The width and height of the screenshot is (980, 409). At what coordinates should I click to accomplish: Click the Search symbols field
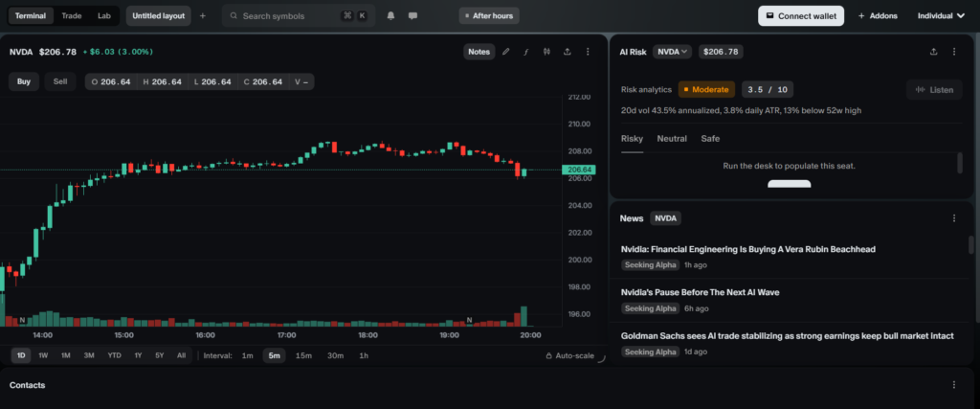click(299, 15)
